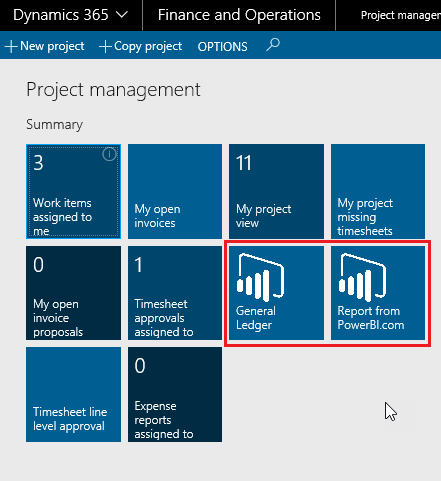Click the New project button label
The width and height of the screenshot is (441, 481).
tap(52, 46)
